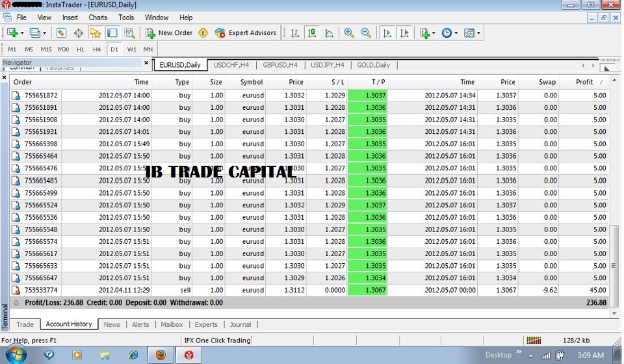Open the Profiles toolbar icon
This screenshot has height=364, width=624.
[x=35, y=33]
